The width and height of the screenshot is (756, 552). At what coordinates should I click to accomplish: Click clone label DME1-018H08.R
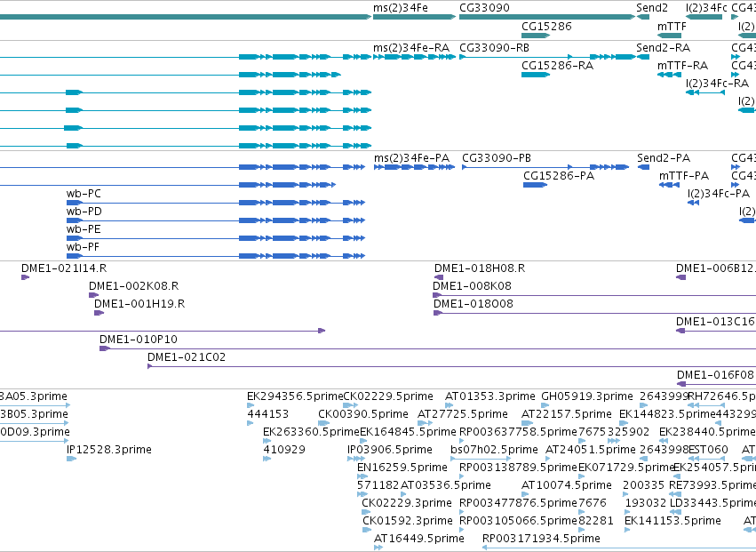[480, 268]
